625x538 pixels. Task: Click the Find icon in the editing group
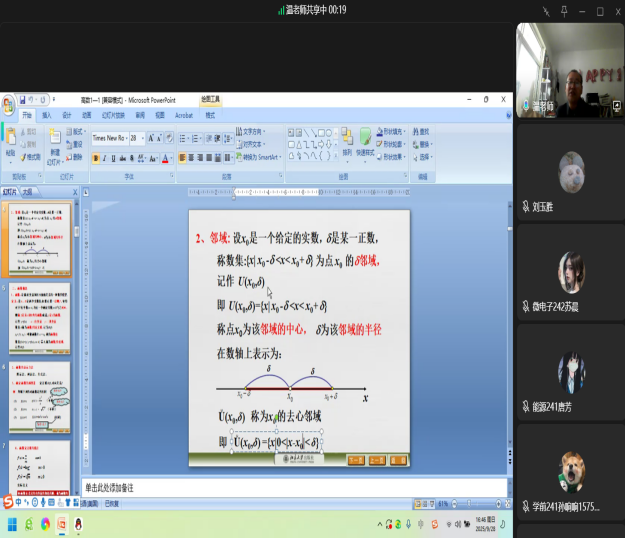click(419, 131)
